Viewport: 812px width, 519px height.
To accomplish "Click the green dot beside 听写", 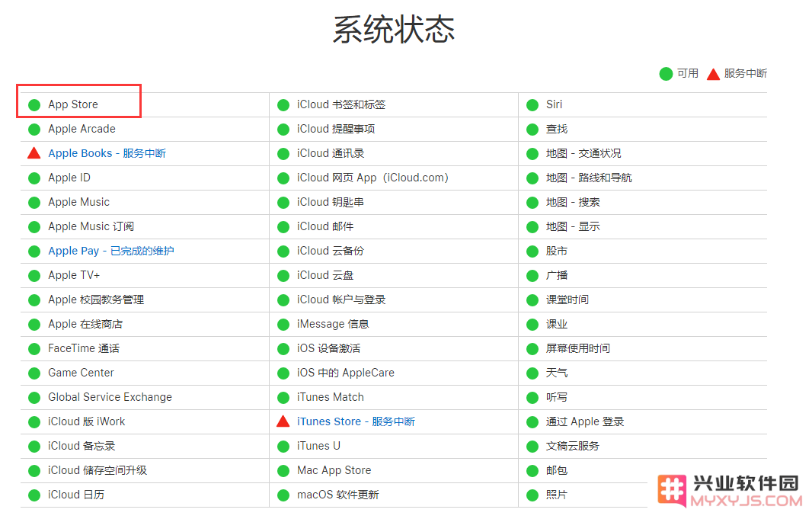I will pyautogui.click(x=532, y=398).
